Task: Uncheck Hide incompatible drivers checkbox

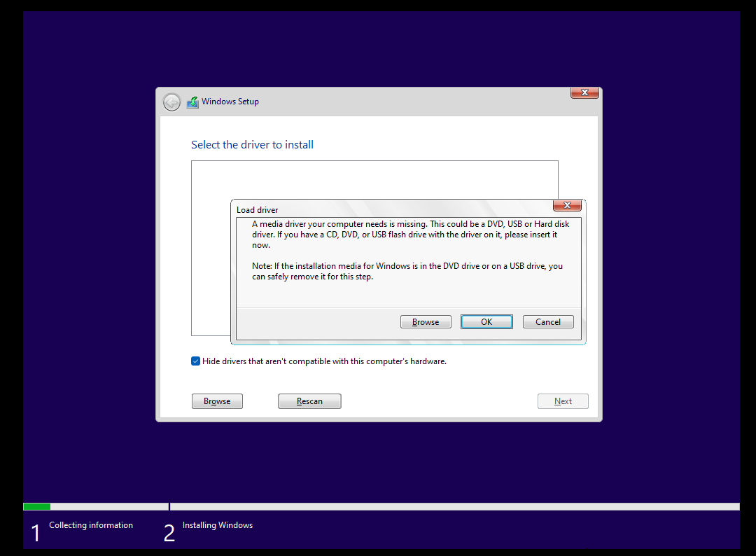Action: pos(195,361)
